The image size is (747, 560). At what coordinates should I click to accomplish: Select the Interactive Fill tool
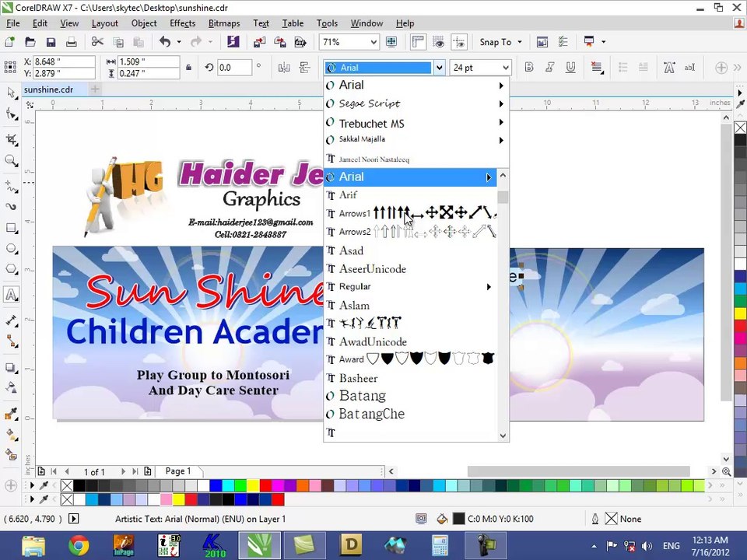point(12,434)
